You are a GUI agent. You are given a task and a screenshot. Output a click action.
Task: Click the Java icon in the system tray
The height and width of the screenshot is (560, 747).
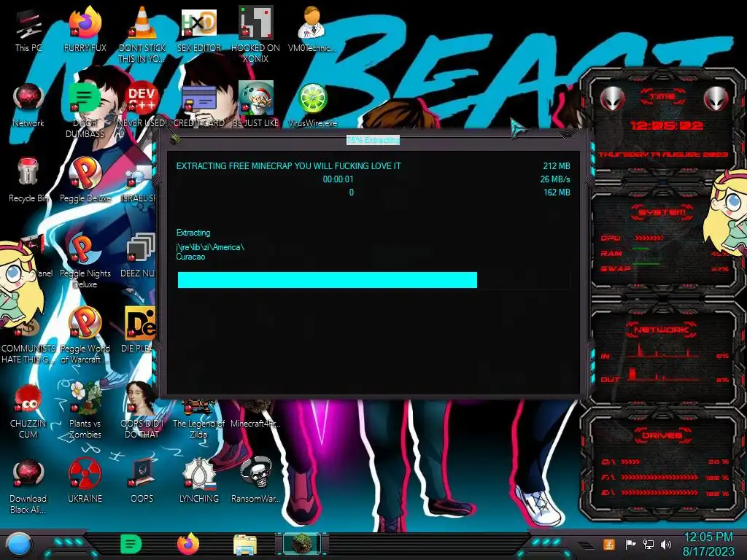(609, 544)
